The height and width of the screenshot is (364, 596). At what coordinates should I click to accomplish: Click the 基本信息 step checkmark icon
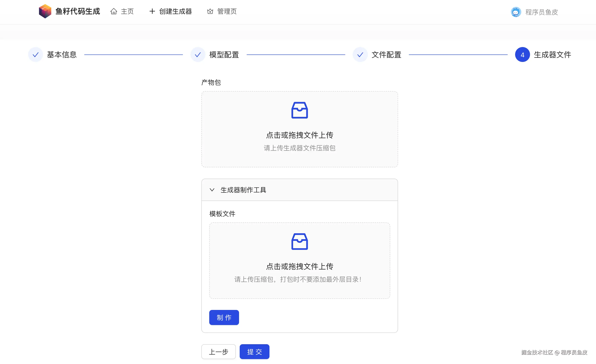36,55
